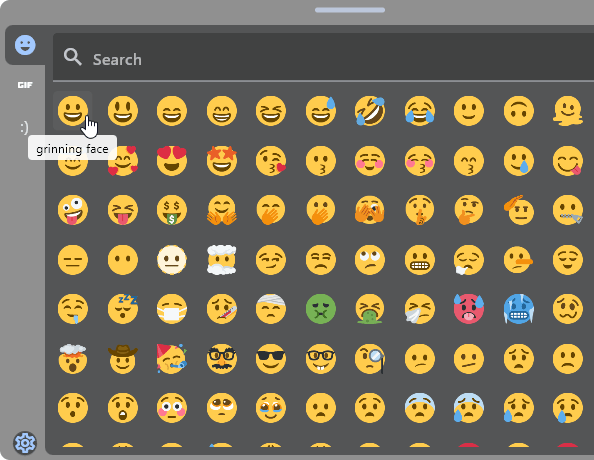Choose the star-struck emoji

221,160
